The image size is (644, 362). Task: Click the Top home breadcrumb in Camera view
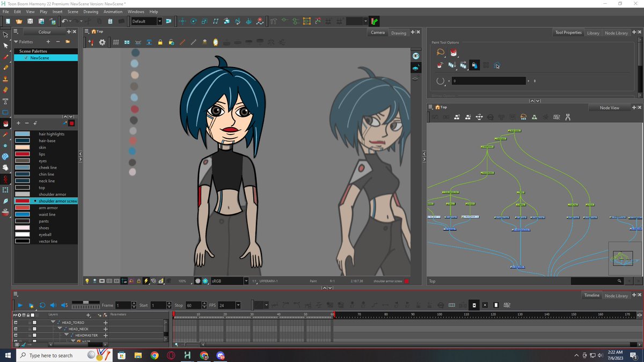pyautogui.click(x=97, y=32)
